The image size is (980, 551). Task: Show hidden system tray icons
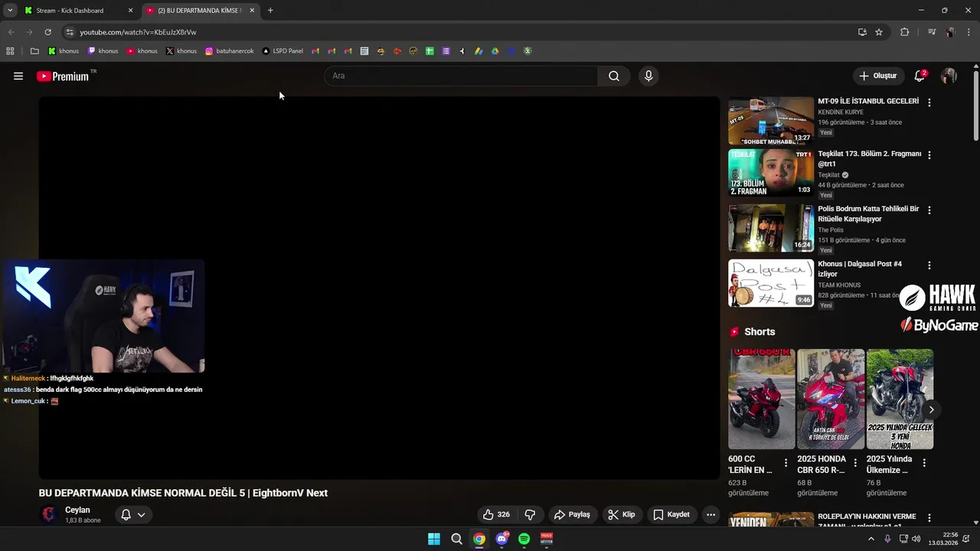871,539
